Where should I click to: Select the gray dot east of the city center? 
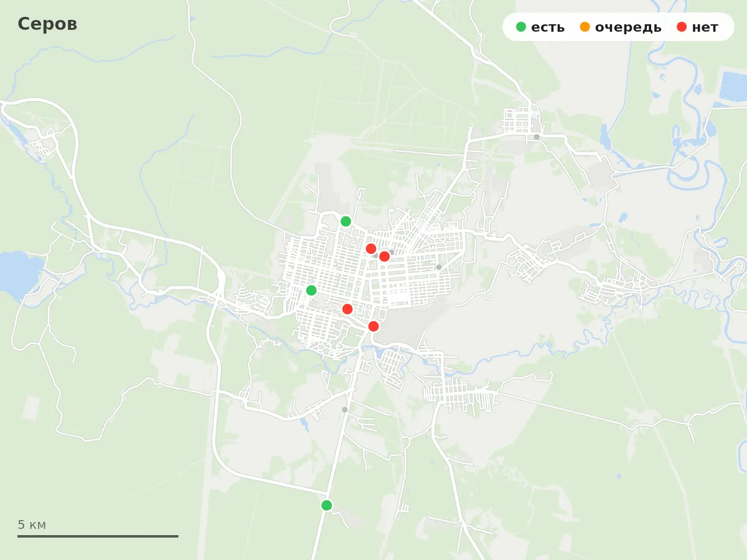(439, 267)
